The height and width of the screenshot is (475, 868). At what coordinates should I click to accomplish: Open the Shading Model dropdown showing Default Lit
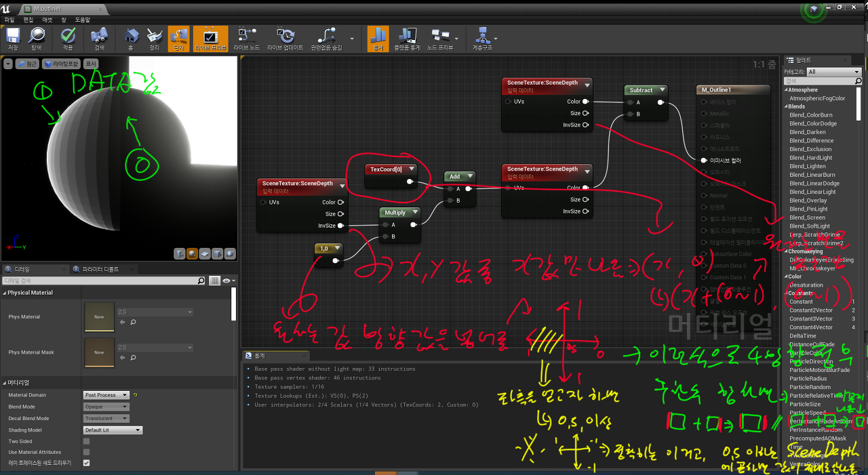(113, 430)
